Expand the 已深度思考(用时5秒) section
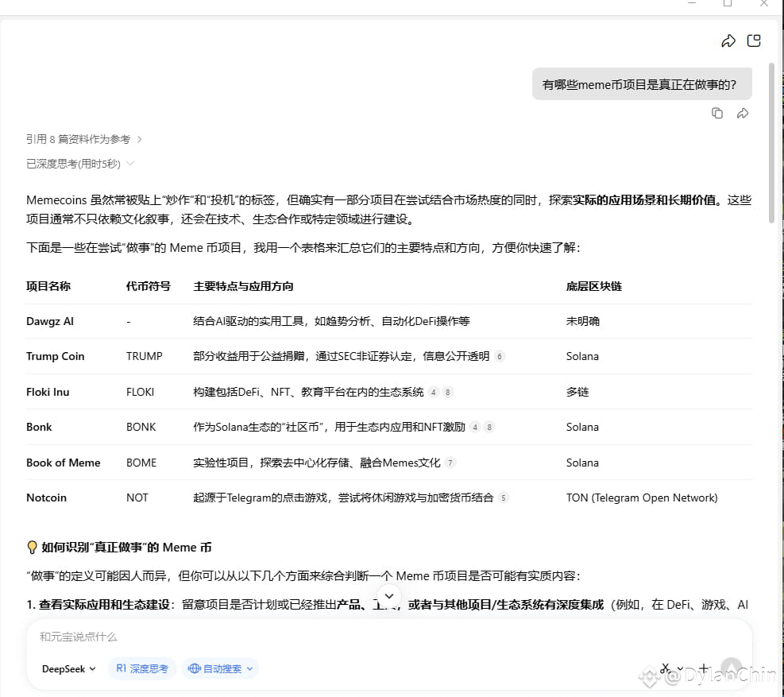This screenshot has height=697, width=784. (80, 164)
